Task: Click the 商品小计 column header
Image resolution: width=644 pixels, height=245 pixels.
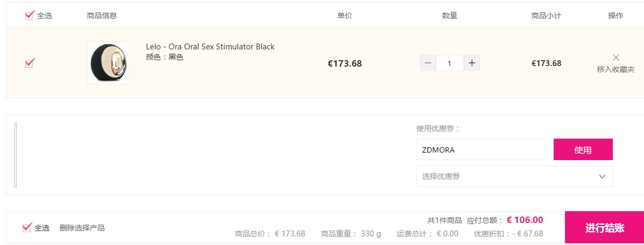Action: tap(546, 16)
